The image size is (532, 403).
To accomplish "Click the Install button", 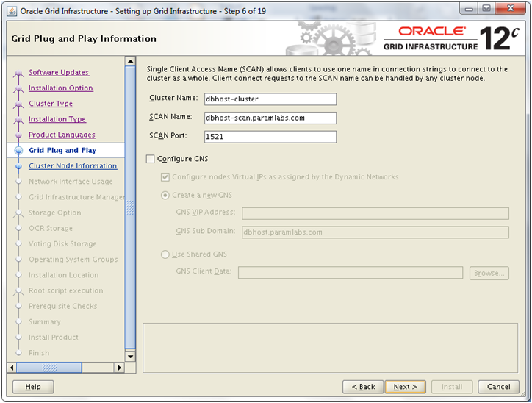I will 452,387.
